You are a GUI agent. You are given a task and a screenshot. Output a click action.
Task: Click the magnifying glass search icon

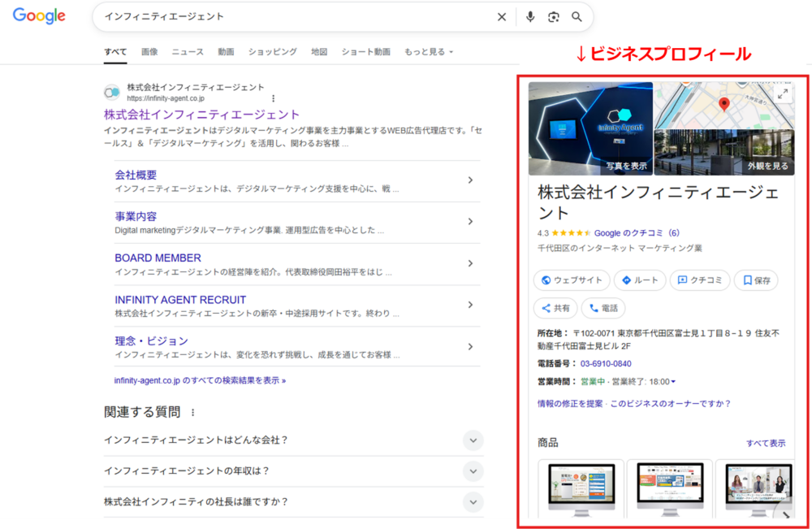pos(577,17)
